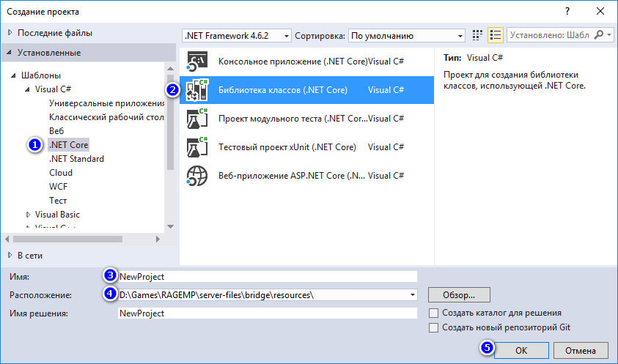618x364 pixels.
Task: Collapse the Установленные section
Action: click(x=10, y=53)
